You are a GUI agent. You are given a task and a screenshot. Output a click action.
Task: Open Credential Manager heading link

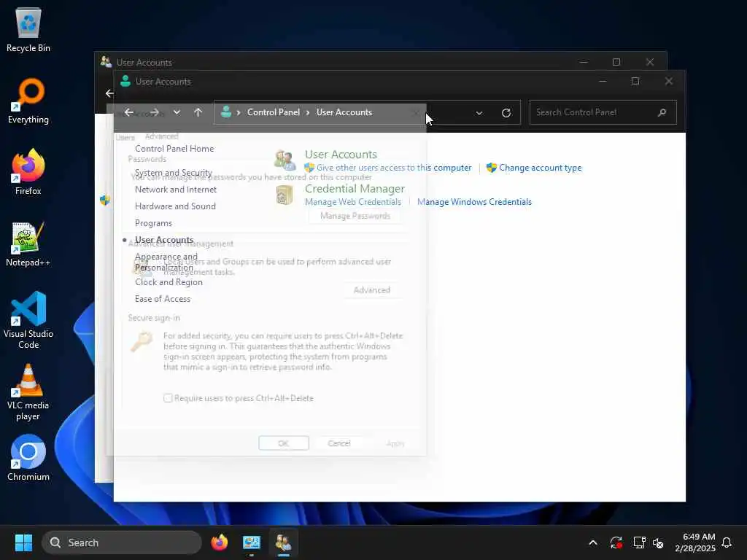click(355, 189)
